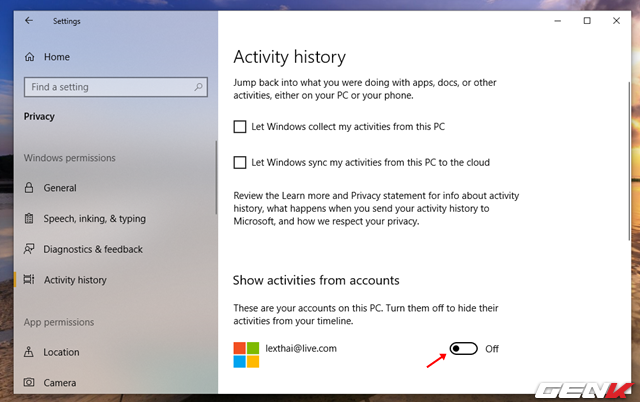Click the Home icon in sidebar
The width and height of the screenshot is (640, 402).
tap(29, 57)
